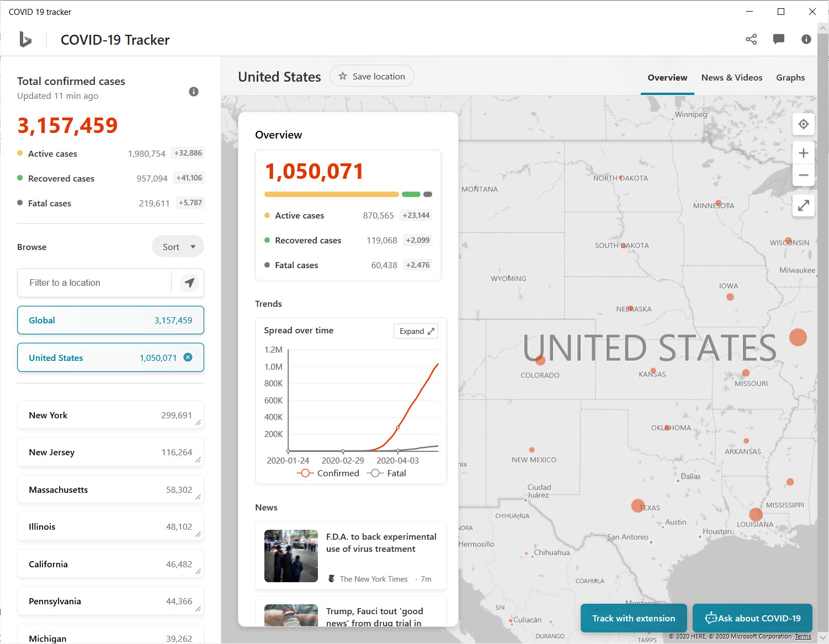This screenshot has width=829, height=644.
Task: Click the +5,787 global fatal change
Action: 190,203
